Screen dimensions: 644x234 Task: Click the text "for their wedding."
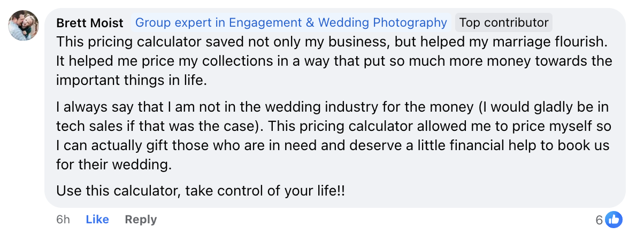coord(114,165)
